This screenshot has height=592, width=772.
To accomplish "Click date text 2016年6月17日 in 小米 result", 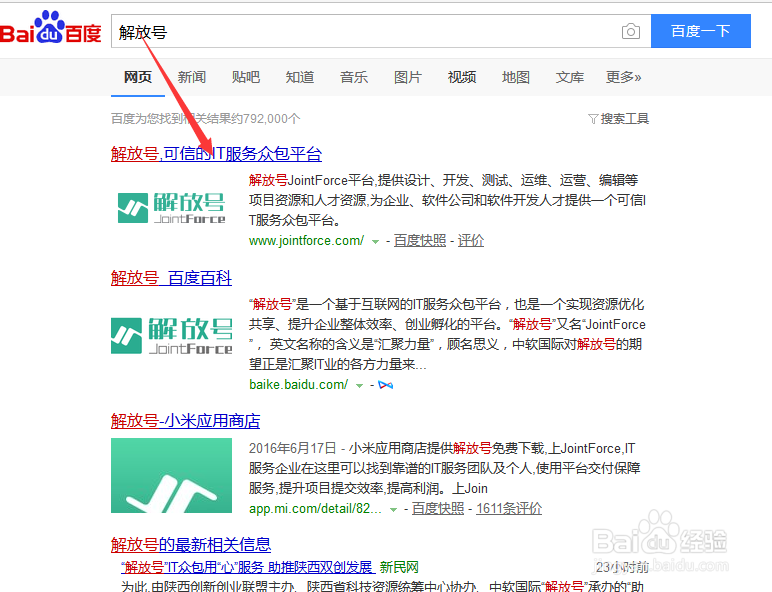I will coord(292,449).
